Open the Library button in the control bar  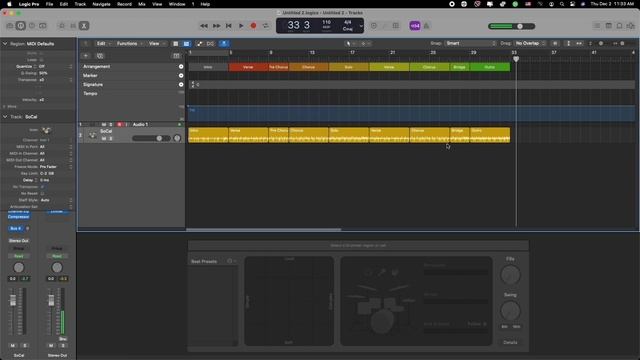[x=10, y=26]
